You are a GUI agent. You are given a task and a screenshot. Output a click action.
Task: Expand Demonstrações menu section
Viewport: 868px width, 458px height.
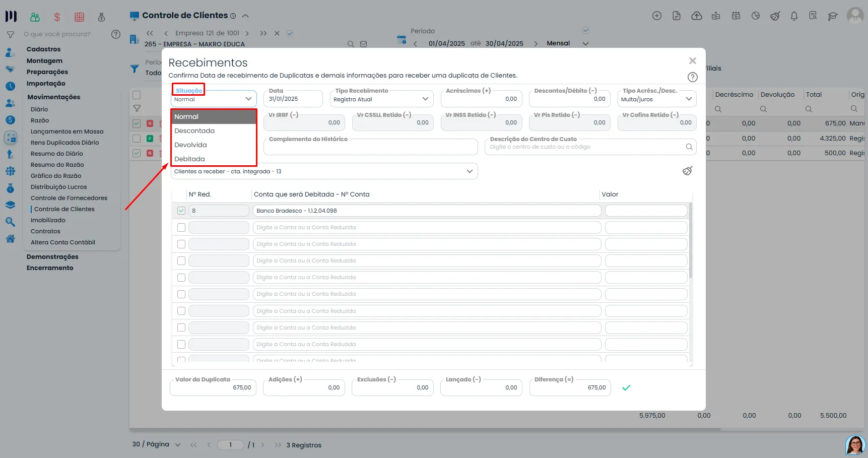(x=52, y=257)
